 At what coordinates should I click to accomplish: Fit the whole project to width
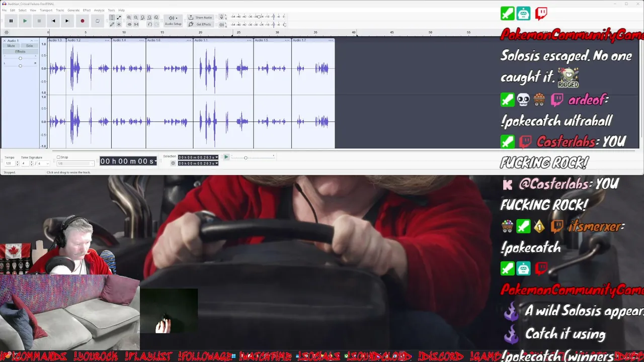tap(149, 18)
